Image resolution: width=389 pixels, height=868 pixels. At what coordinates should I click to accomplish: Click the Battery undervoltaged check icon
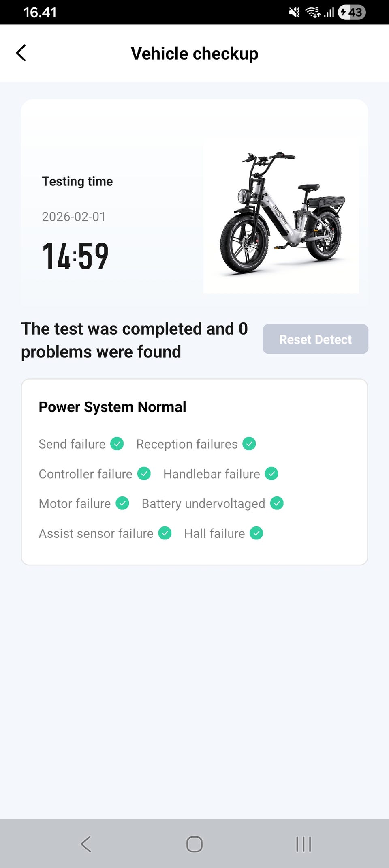(x=277, y=503)
